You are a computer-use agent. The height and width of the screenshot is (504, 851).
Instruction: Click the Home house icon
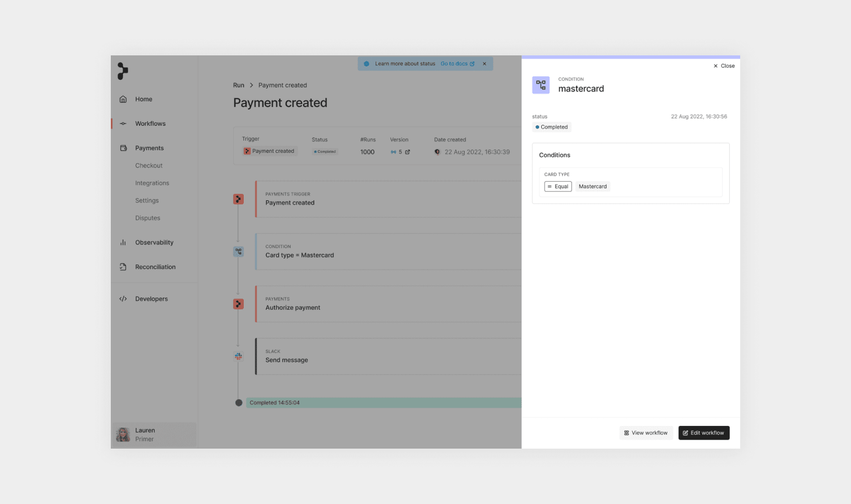123,99
